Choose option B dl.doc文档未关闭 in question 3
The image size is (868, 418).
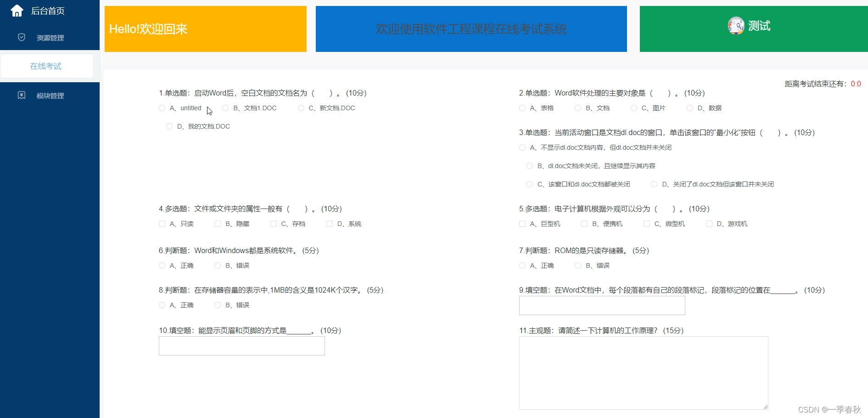[529, 166]
